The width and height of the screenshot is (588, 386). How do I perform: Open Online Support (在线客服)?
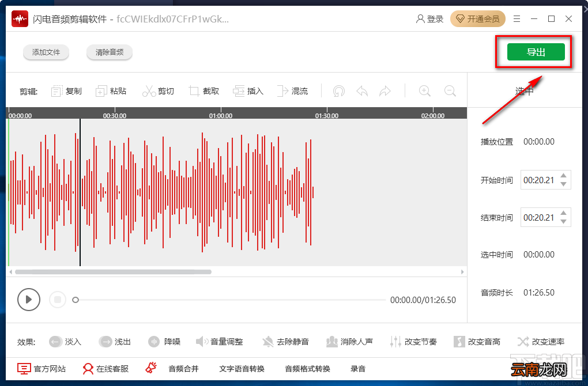pos(105,369)
